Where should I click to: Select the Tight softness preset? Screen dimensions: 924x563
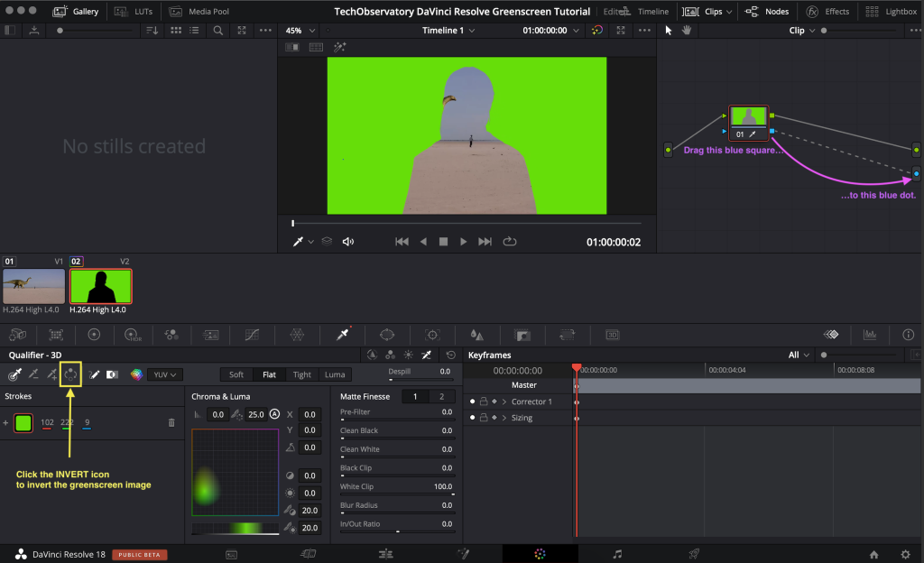[x=301, y=374]
